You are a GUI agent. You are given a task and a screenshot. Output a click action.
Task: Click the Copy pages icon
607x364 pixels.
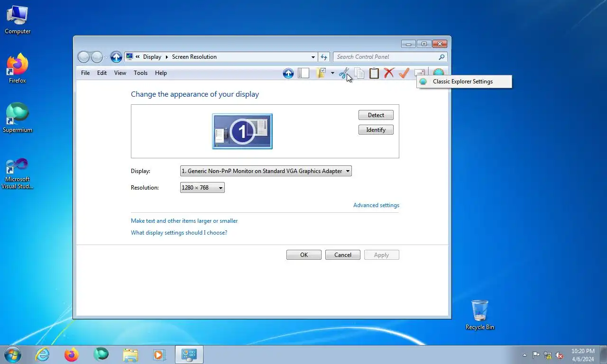click(x=359, y=73)
